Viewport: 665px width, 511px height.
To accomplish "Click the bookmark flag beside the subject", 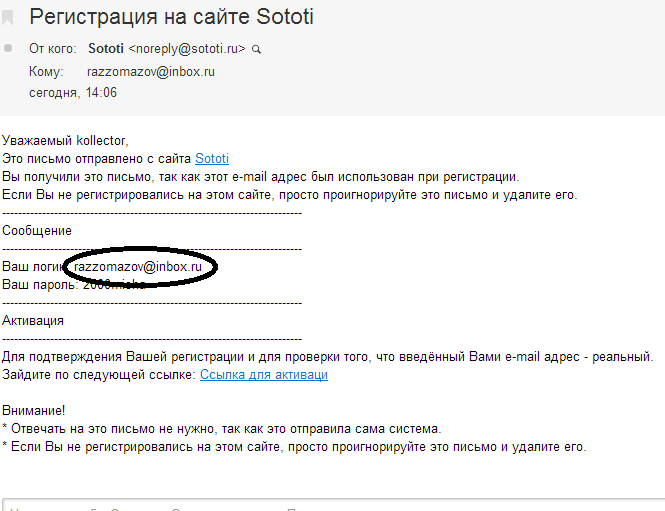I will (x=10, y=16).
